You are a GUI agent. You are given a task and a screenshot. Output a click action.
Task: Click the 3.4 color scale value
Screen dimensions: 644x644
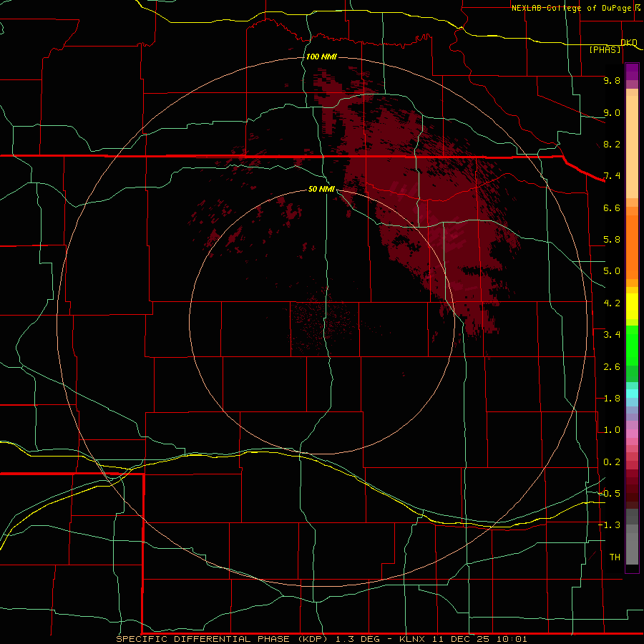click(612, 335)
